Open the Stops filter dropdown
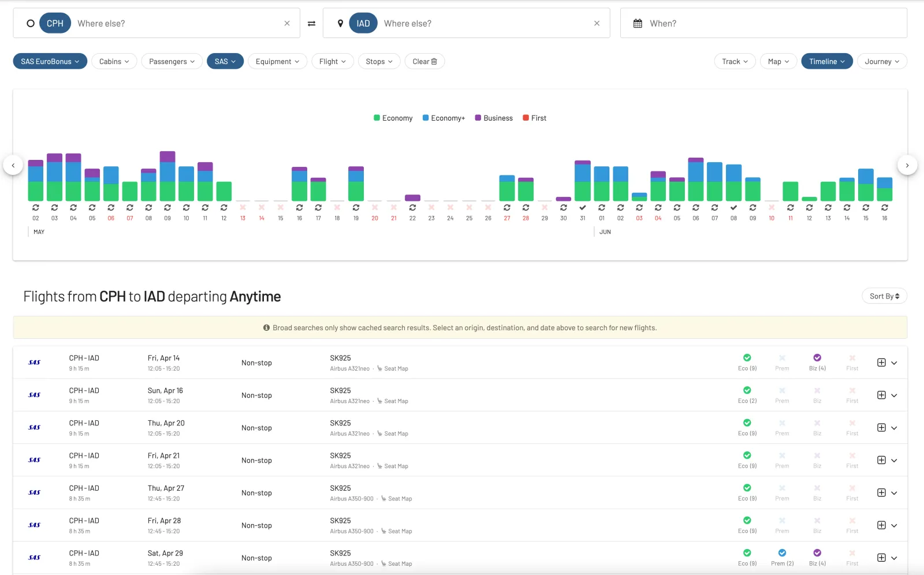 point(379,61)
